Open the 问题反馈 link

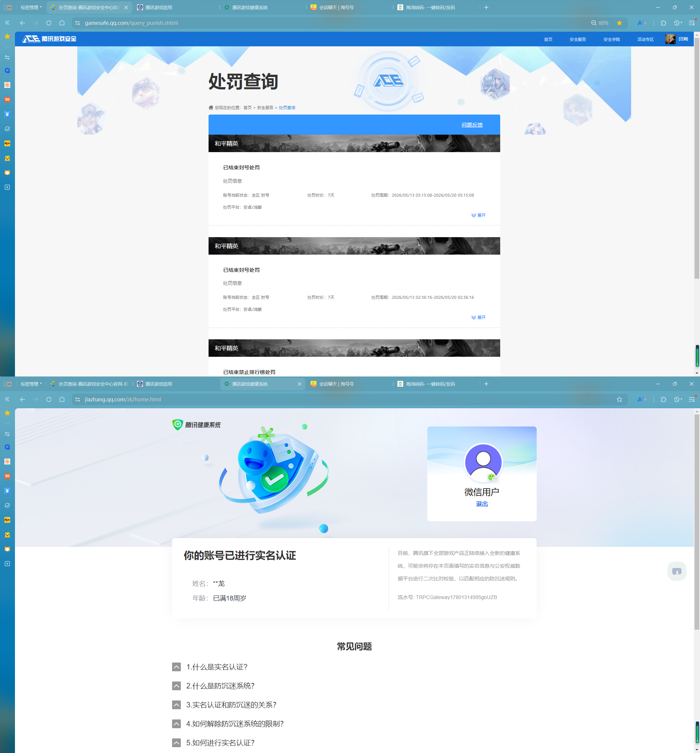coord(472,125)
